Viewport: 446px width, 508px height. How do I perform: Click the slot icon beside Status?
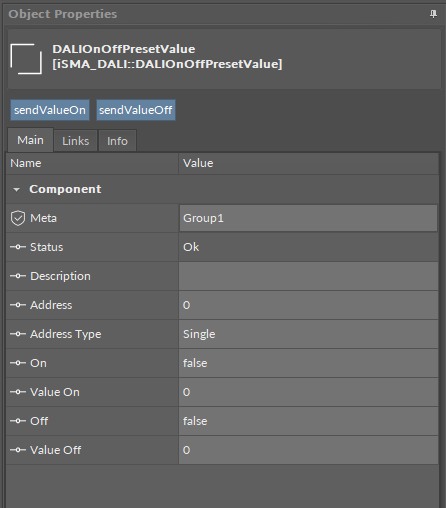coord(18,247)
